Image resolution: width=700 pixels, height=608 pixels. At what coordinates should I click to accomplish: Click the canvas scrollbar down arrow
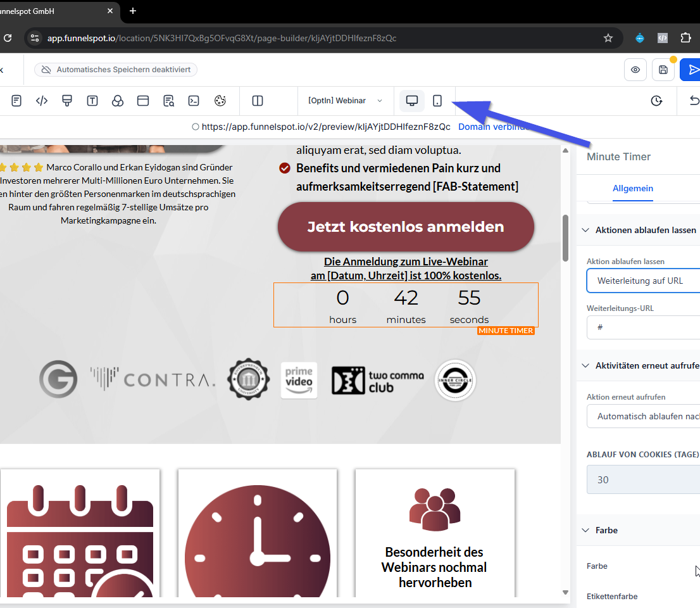coord(566,592)
